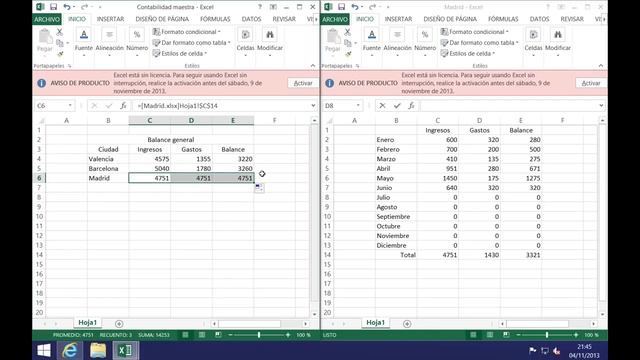
Task: Collapse the ribbon in left window
Action: [313, 65]
